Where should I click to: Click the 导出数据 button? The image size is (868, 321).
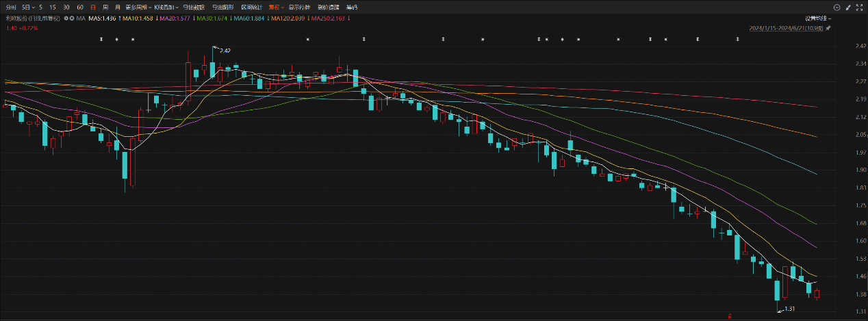pyautogui.click(x=194, y=7)
